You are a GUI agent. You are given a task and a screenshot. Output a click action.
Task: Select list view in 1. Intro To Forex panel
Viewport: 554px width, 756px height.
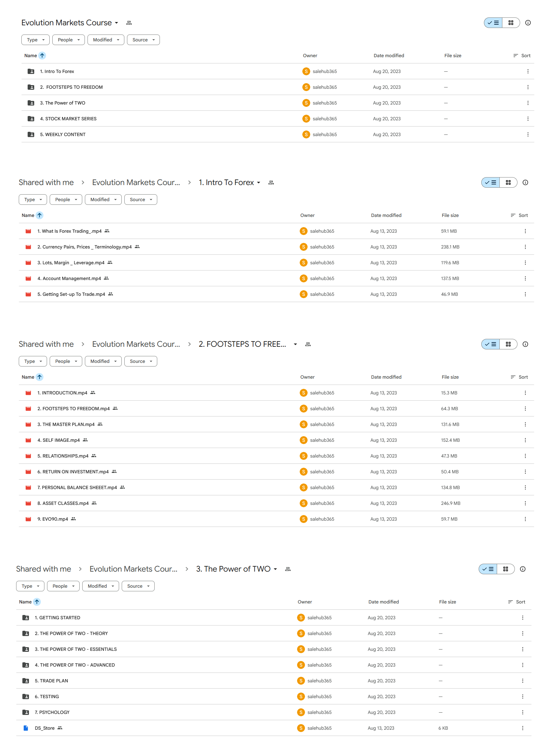(490, 183)
